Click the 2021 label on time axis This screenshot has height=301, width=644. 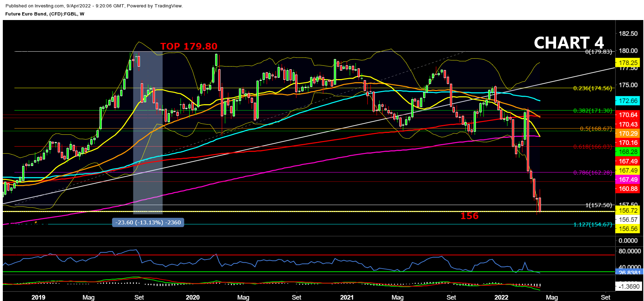(x=347, y=297)
